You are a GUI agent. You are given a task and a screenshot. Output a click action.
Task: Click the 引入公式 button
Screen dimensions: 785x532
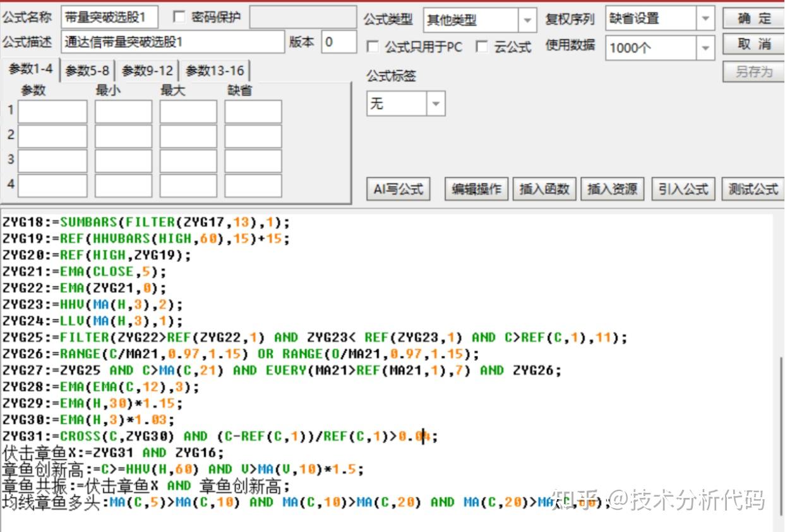coord(683,189)
